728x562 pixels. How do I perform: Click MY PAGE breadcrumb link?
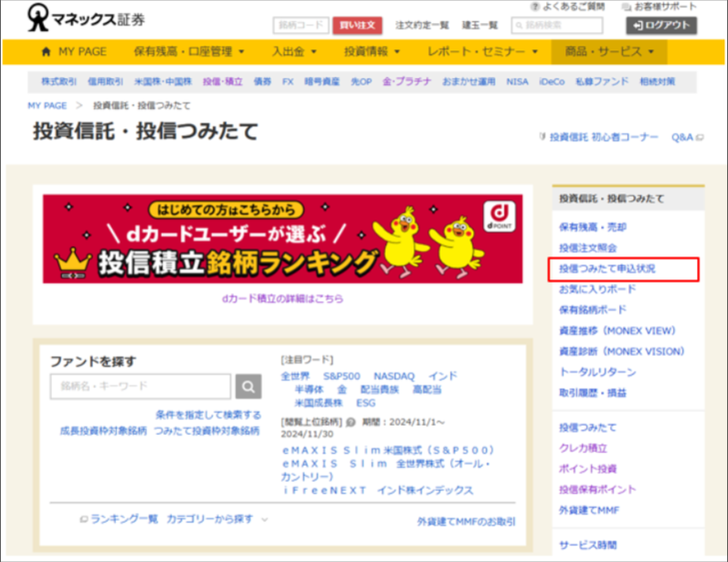click(48, 105)
